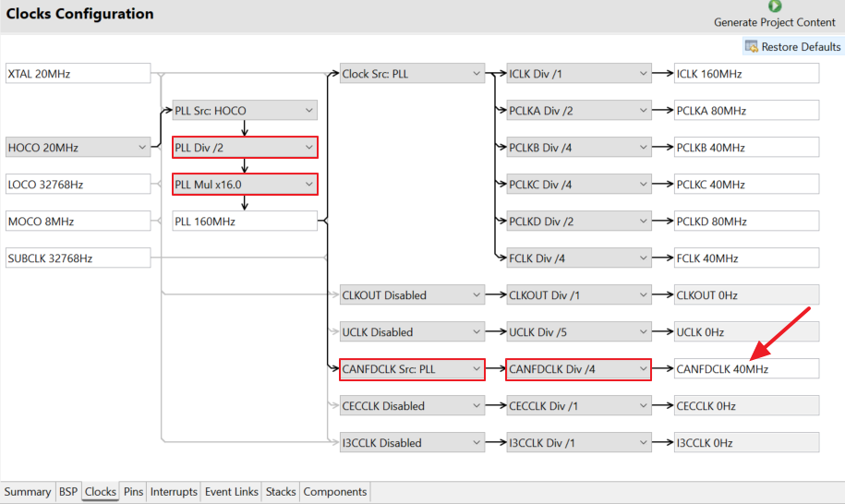Click the XTAL 20MHz input field

tap(78, 74)
